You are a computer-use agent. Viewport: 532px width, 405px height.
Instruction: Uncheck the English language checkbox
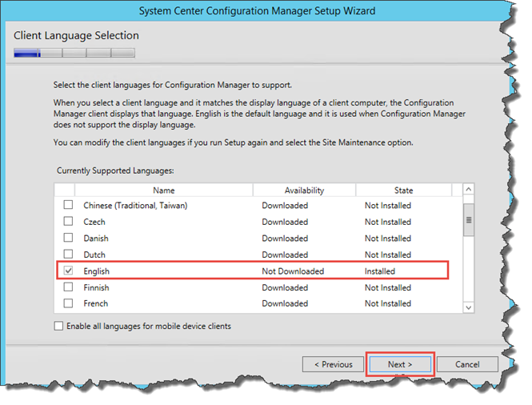pos(68,271)
